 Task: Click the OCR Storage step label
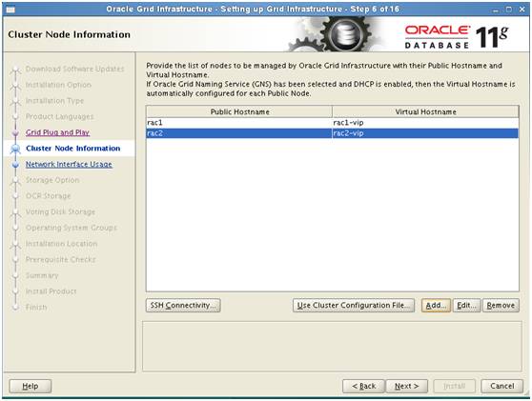pos(49,196)
